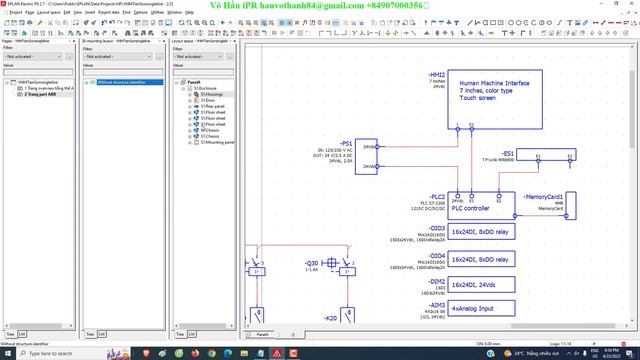This screenshot has height=360, width=640.
Task: Click the redraw refresh icon
Action: pos(181,23)
